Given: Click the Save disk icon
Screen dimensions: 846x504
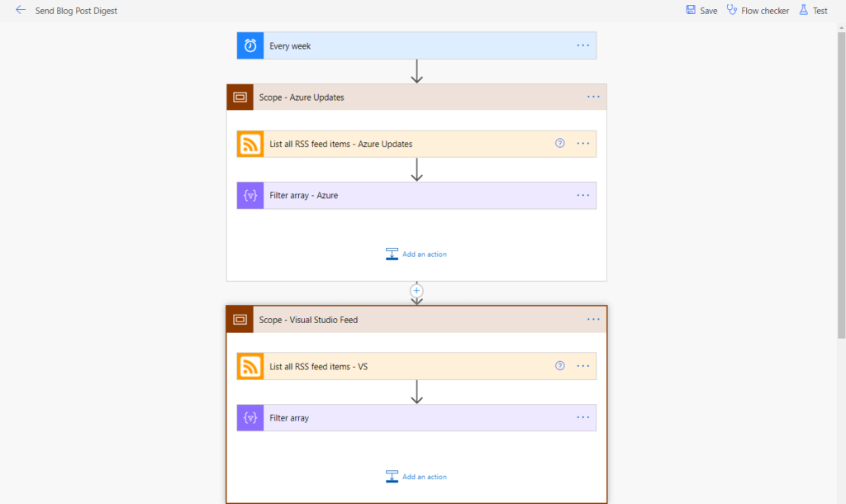Looking at the screenshot, I should click(x=691, y=10).
